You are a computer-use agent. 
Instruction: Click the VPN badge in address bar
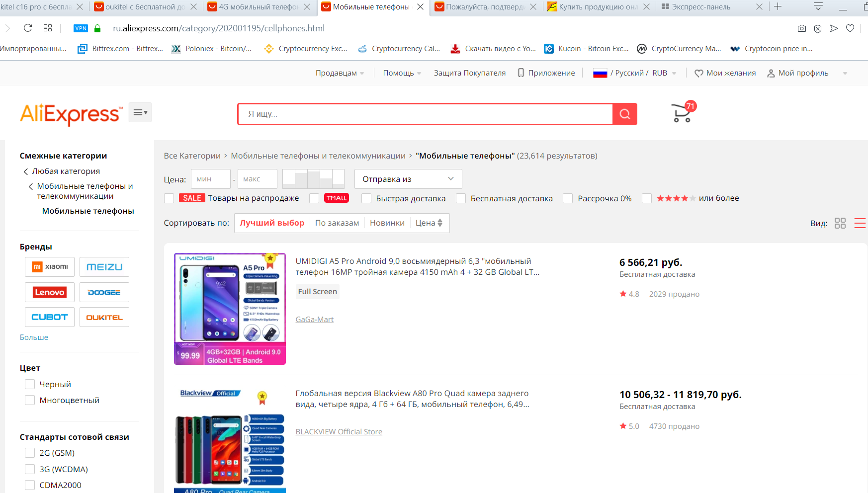(81, 28)
